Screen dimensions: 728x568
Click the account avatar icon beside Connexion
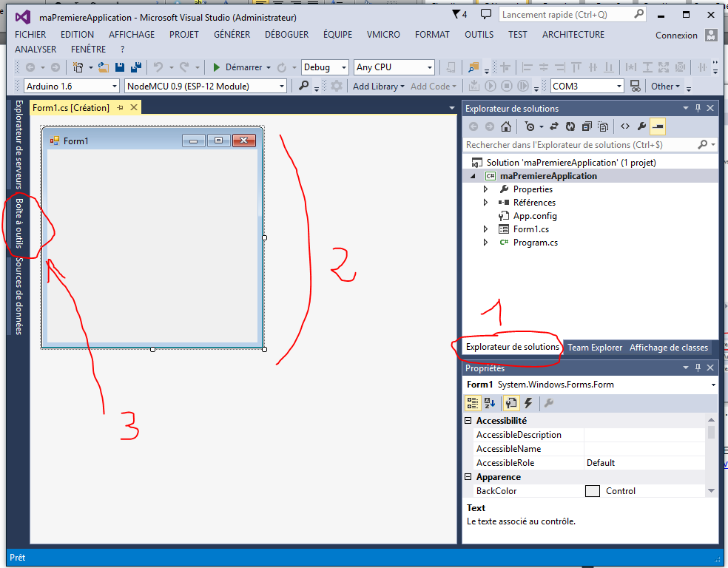point(711,35)
